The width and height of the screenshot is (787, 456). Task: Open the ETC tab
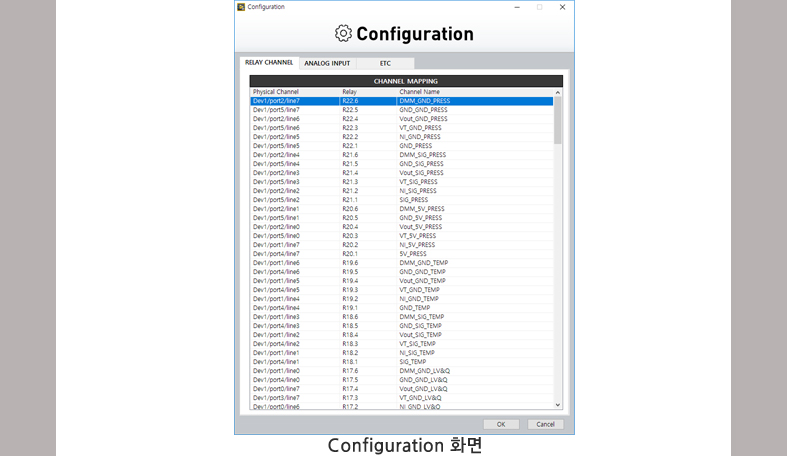tap(385, 63)
